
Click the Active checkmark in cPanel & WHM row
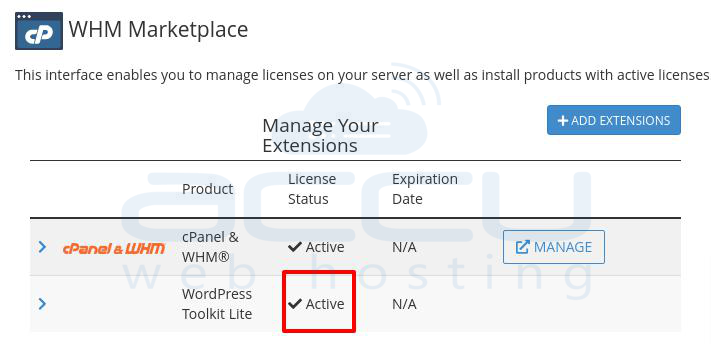[x=295, y=247]
